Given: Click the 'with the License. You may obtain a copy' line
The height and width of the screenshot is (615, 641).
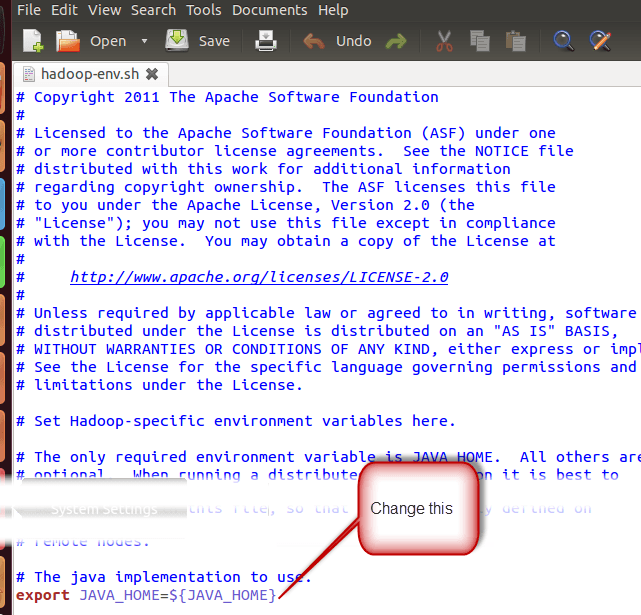Looking at the screenshot, I should pyautogui.click(x=286, y=241).
